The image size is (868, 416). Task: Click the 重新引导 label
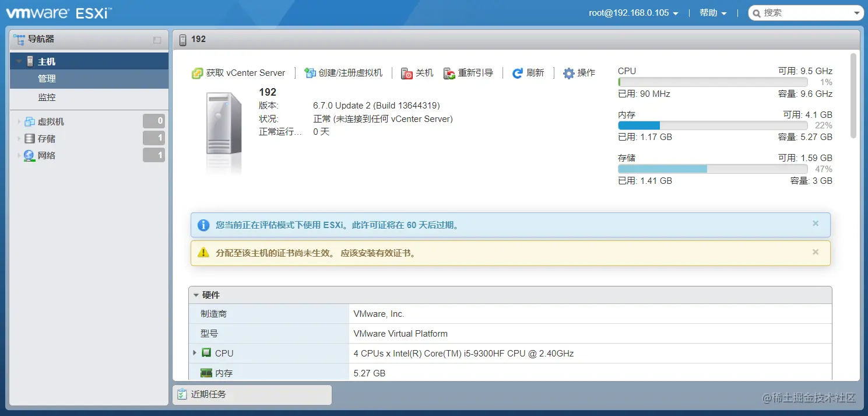point(476,73)
